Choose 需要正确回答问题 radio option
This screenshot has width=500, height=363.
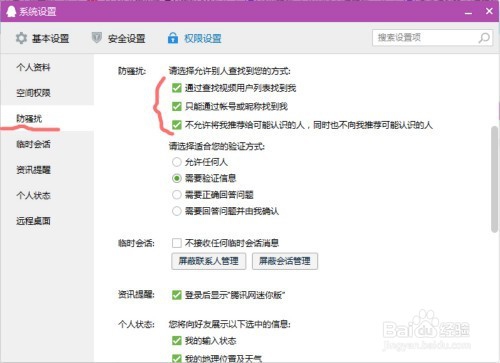point(177,195)
